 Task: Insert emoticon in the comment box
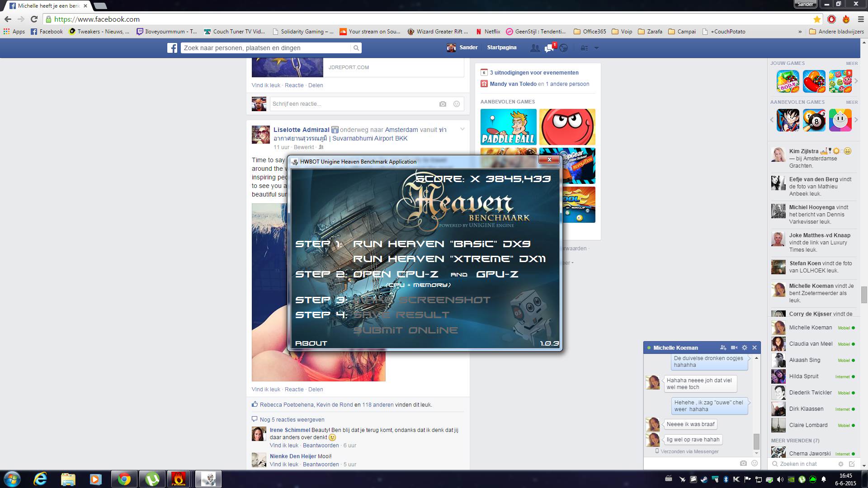pyautogui.click(x=457, y=104)
